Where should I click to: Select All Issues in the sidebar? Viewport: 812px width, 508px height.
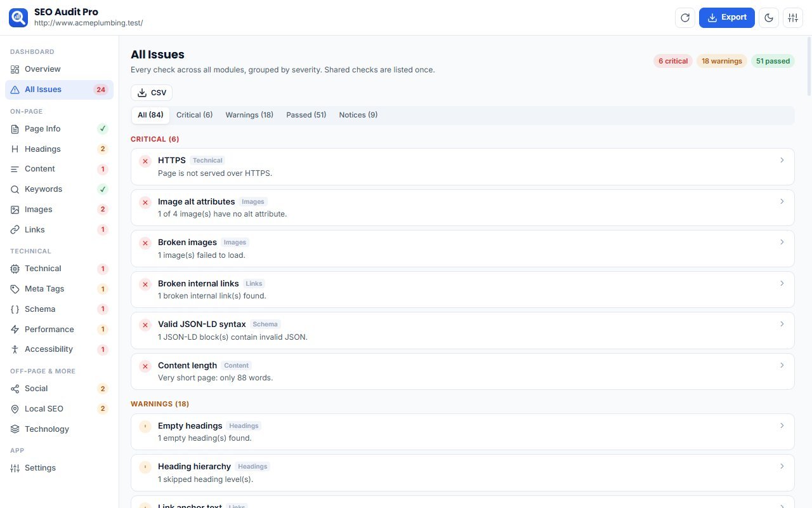point(59,90)
